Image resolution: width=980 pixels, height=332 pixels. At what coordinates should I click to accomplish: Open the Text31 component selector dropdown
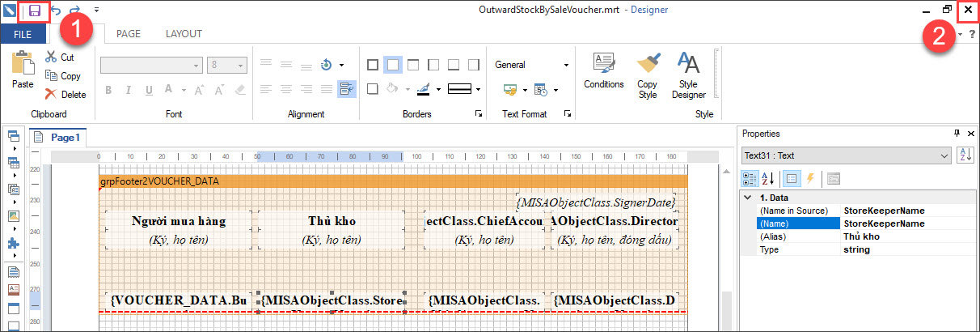tap(944, 155)
